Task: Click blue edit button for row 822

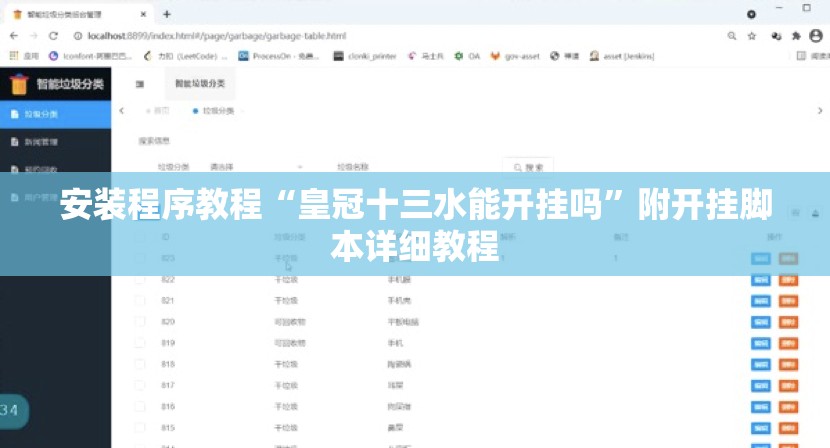Action: tap(761, 280)
